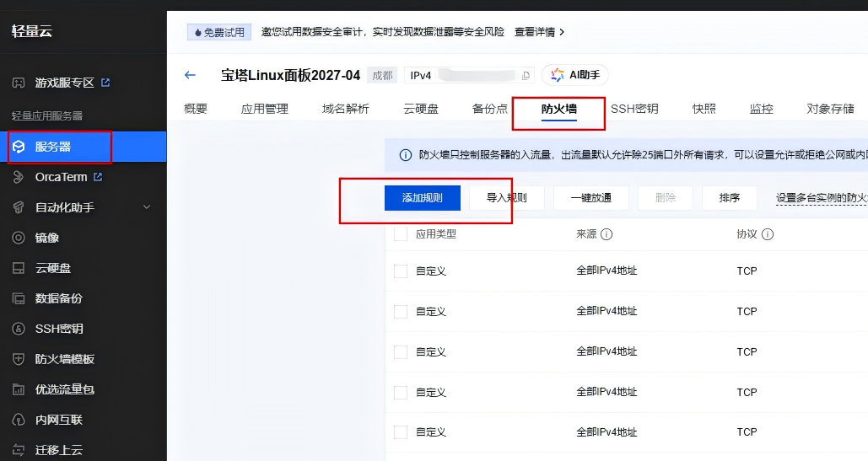
Task: Check the fourth 自定义 rule checkbox
Action: click(400, 393)
